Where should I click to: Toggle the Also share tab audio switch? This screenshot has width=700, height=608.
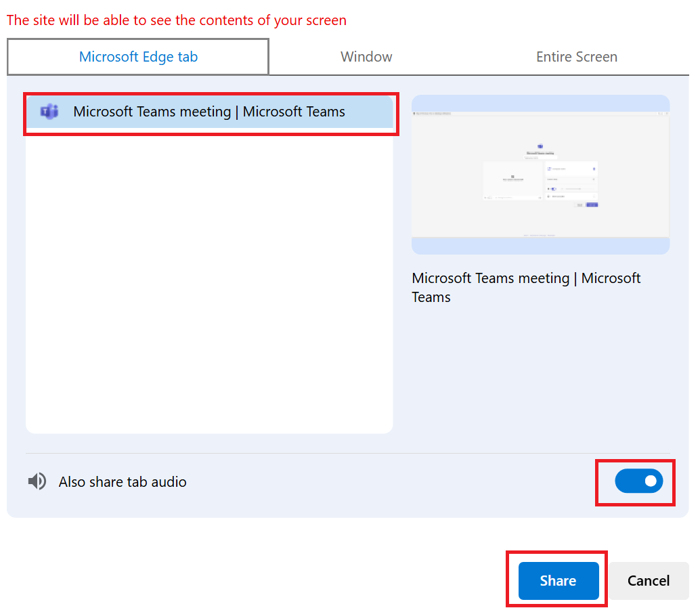coord(638,481)
